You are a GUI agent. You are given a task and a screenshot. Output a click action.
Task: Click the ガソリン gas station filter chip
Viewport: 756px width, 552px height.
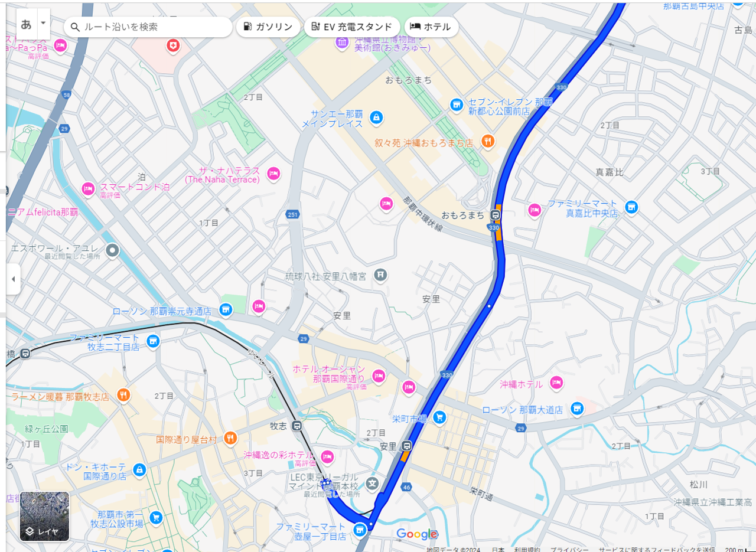[268, 27]
